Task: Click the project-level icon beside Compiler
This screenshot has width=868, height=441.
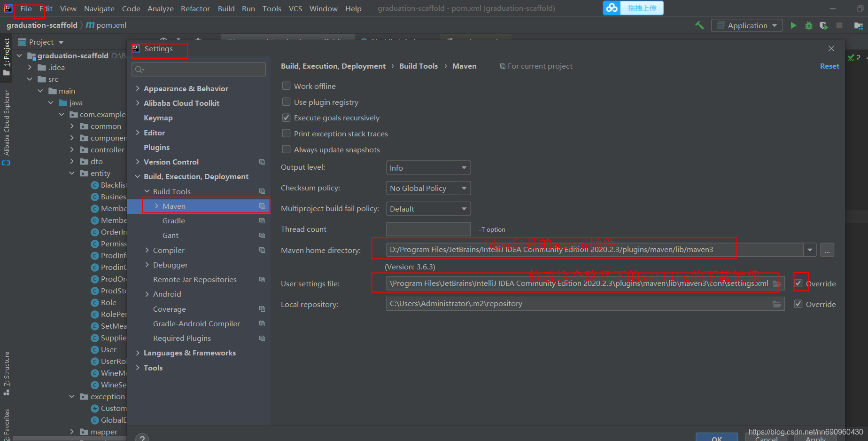Action: tap(262, 250)
